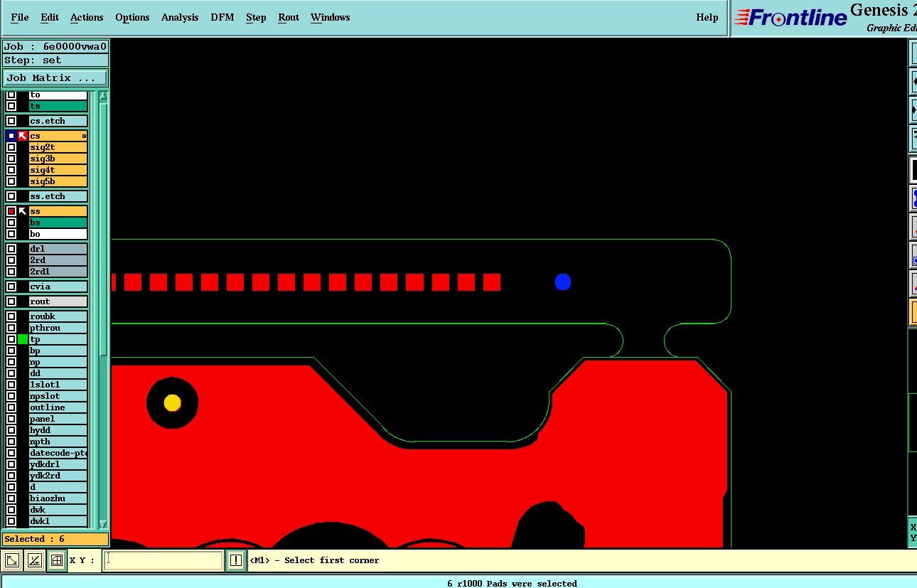Screen dimensions: 917x588
Task: Click the green square next to tp layer
Action: (23, 339)
